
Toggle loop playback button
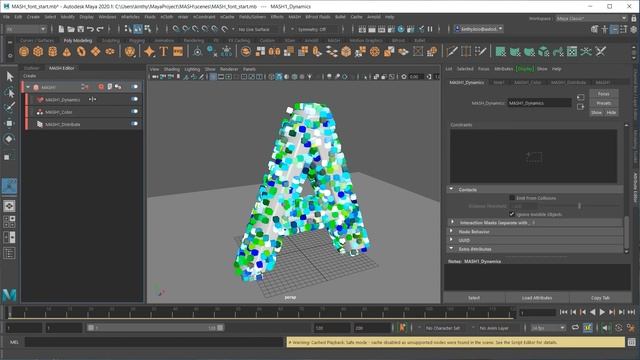click(575, 328)
